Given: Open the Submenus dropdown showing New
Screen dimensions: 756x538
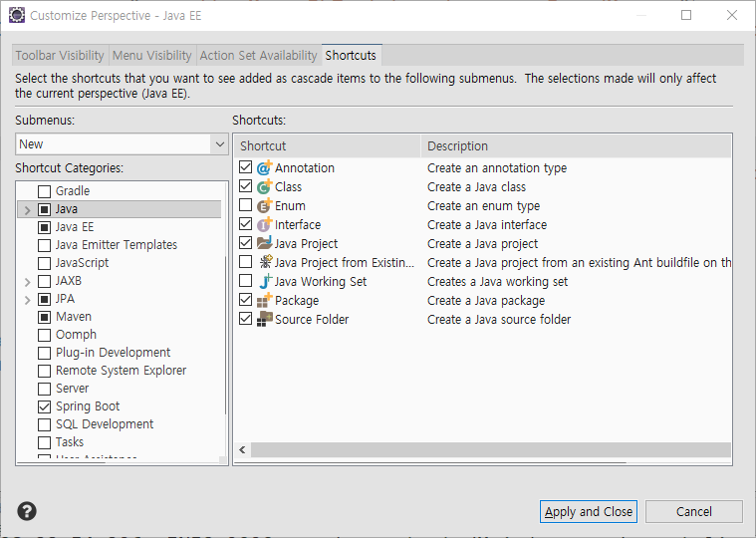Looking at the screenshot, I should [122, 144].
